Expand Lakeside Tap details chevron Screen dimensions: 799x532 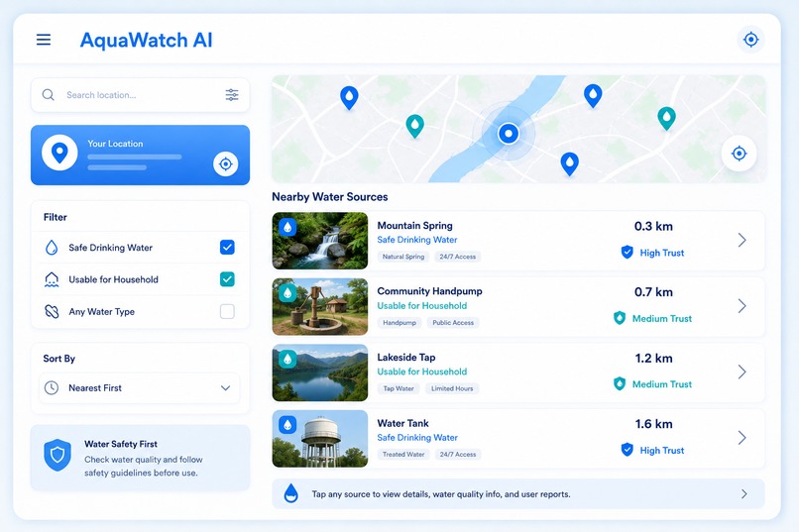point(742,372)
